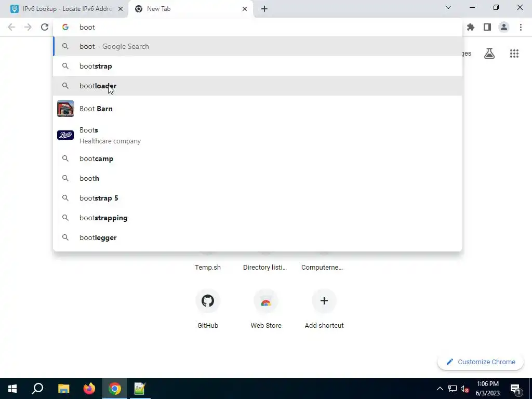Pick the 'Boots Healthcare company' suggestion
This screenshot has height=399, width=532.
[x=258, y=136]
